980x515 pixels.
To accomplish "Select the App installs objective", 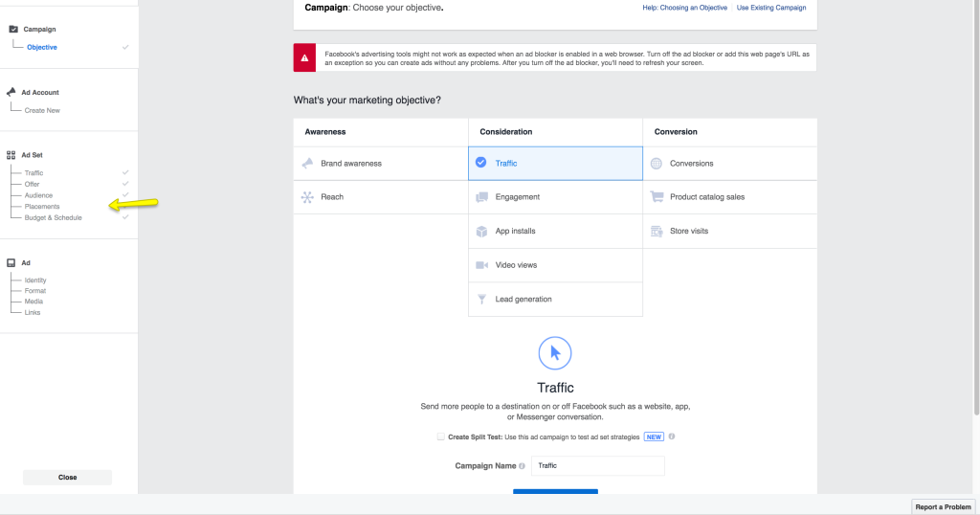I will click(555, 232).
